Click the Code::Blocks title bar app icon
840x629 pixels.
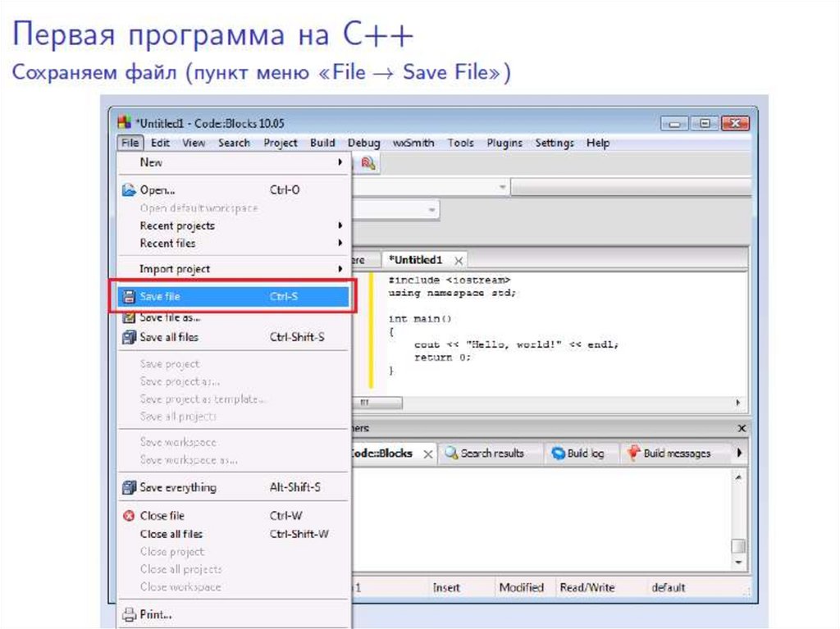(x=125, y=123)
